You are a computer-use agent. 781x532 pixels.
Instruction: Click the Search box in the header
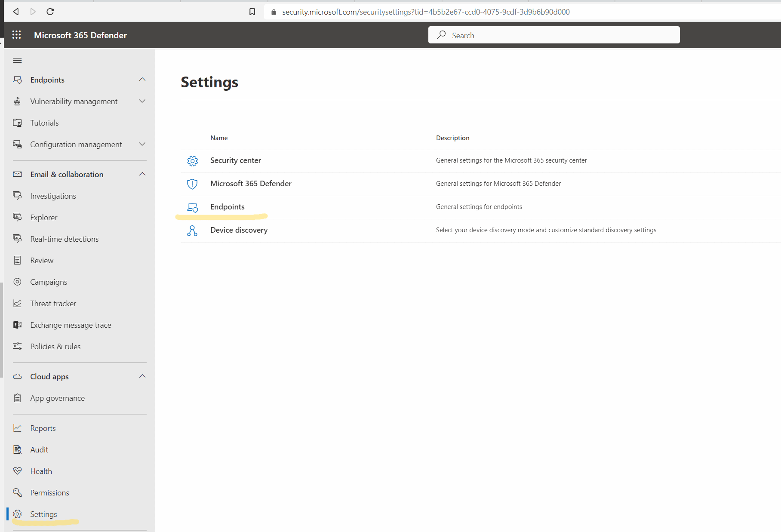pos(554,35)
